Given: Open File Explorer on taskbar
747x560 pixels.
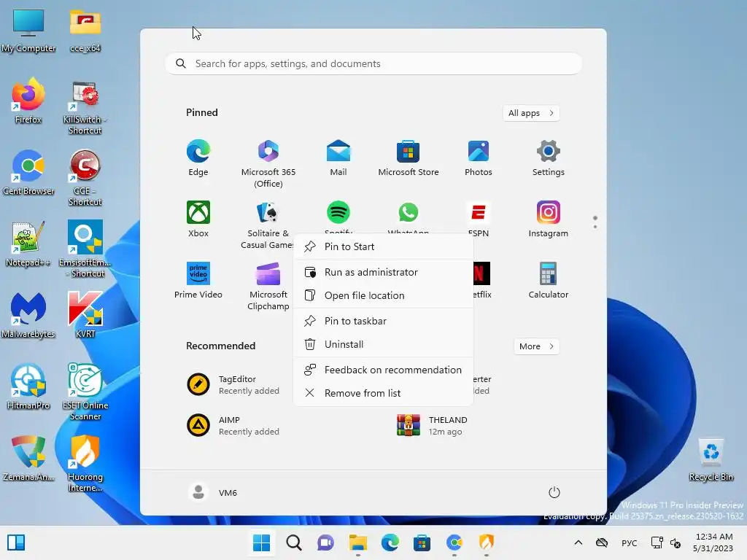Looking at the screenshot, I should [x=357, y=542].
